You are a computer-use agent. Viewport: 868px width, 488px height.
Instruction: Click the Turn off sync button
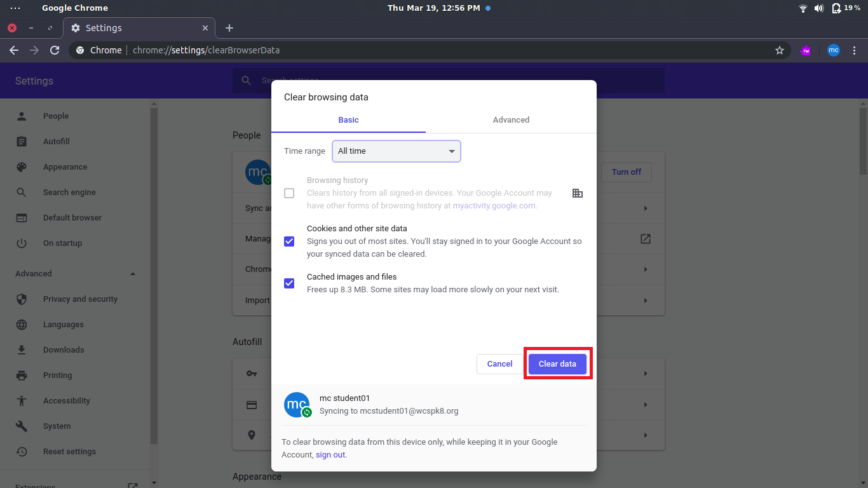pyautogui.click(x=627, y=172)
